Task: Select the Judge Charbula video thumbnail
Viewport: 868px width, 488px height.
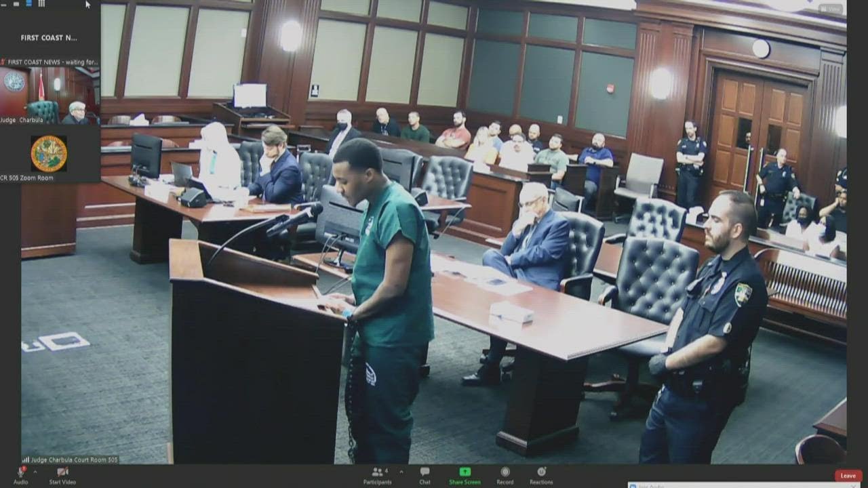Action: coord(50,96)
